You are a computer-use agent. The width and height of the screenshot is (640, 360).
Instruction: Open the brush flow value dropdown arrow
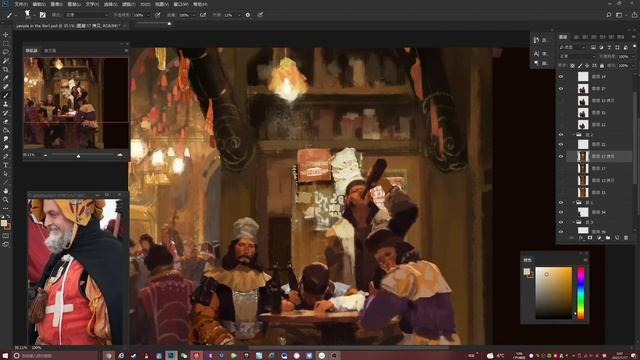pyautogui.click(x=193, y=15)
